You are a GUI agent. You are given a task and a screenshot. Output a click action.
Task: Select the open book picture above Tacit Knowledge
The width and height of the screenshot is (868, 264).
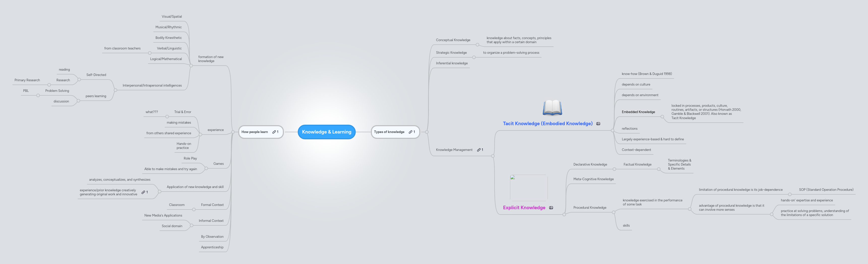pos(553,108)
